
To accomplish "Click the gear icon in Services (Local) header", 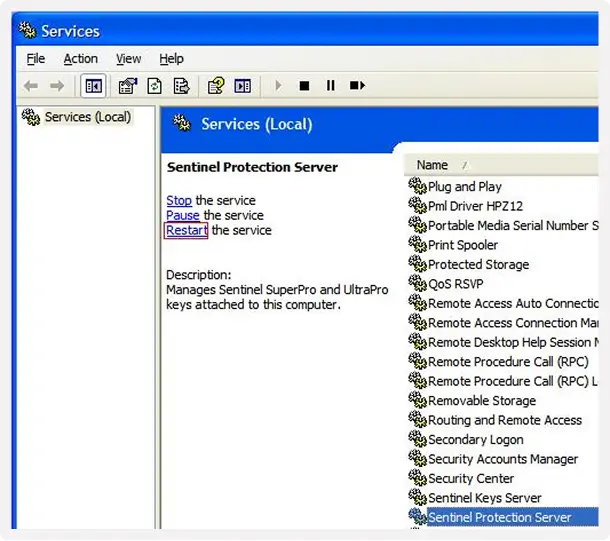I will tap(182, 123).
